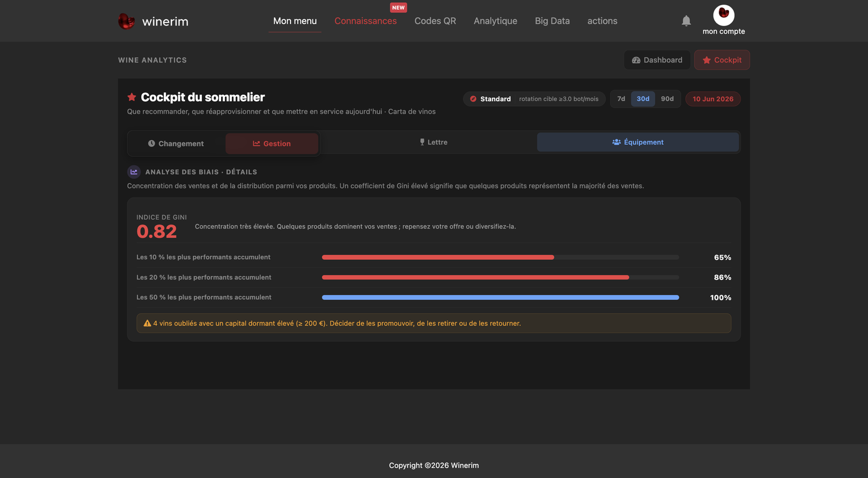This screenshot has height=478, width=868.
Task: Click the warning triangle in the alert banner
Action: (147, 323)
